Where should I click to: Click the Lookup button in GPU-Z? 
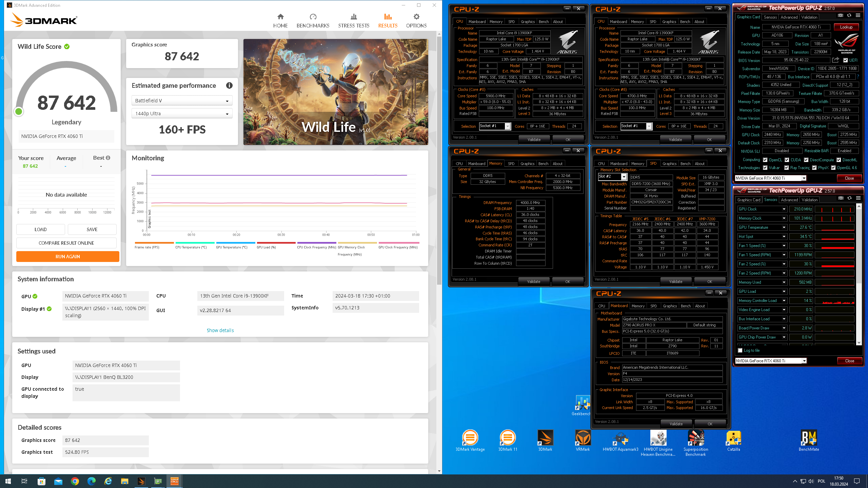tap(846, 27)
